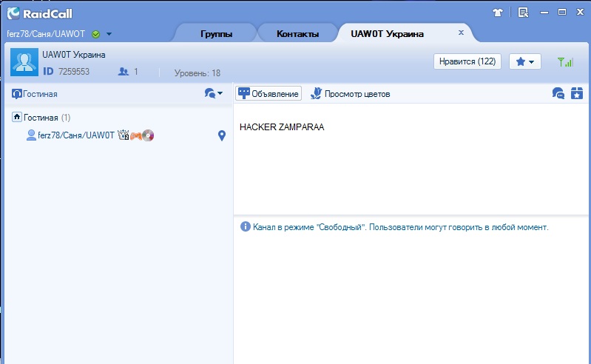Click the HACKER ZAMPARAA announcement text
Screen dimensions: 591x364
[282, 127]
